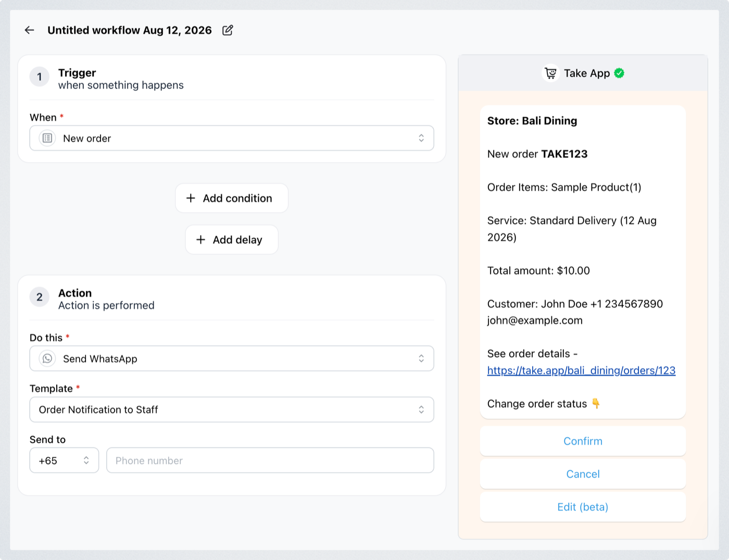Click the step 2 number badge for Action
The width and height of the screenshot is (729, 560).
point(40,297)
